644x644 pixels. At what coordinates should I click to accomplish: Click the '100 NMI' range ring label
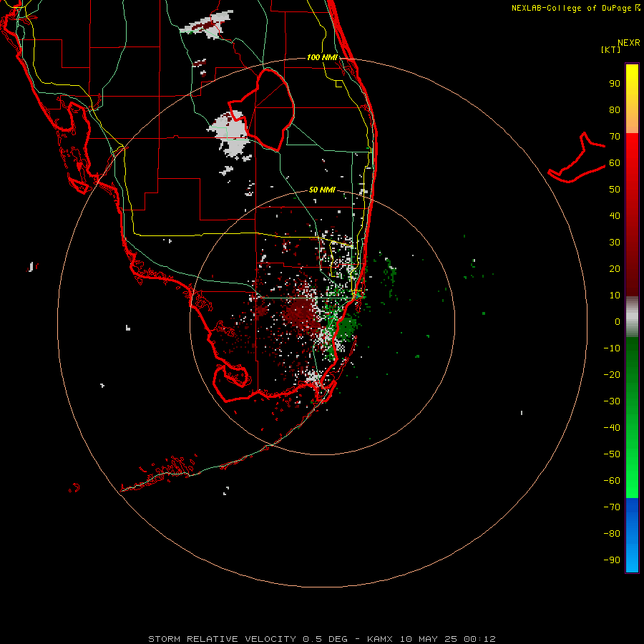click(322, 57)
